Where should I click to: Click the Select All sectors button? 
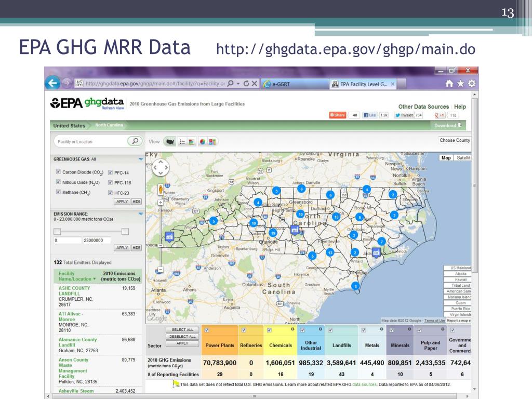coord(182,330)
